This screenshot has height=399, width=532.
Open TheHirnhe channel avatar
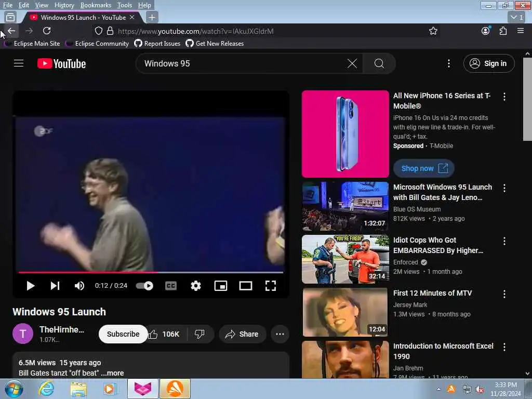[x=23, y=334]
